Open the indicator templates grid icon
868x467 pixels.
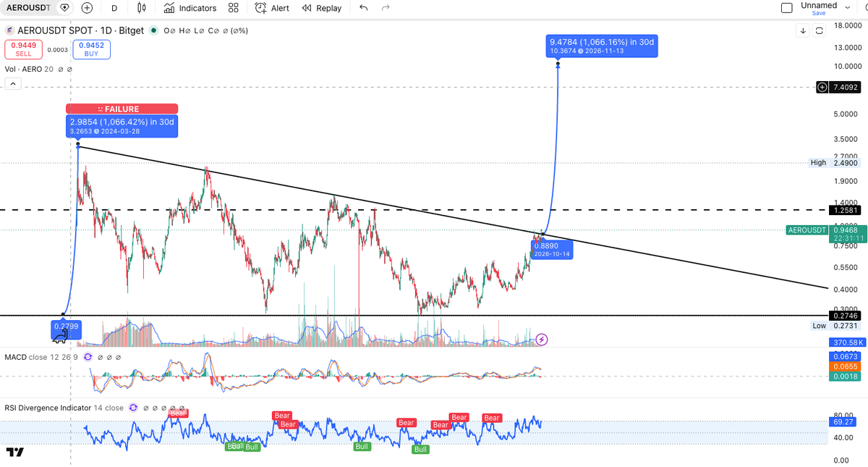pos(233,8)
